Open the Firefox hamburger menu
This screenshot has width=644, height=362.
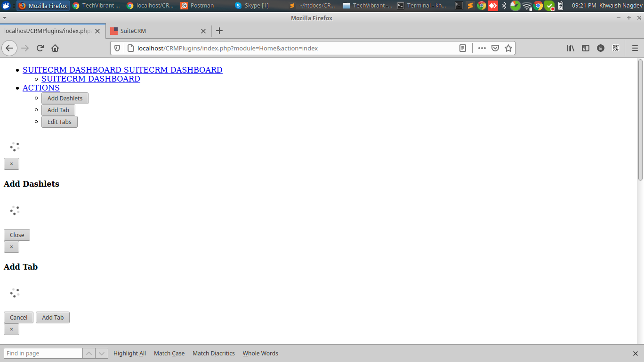[635, 48]
